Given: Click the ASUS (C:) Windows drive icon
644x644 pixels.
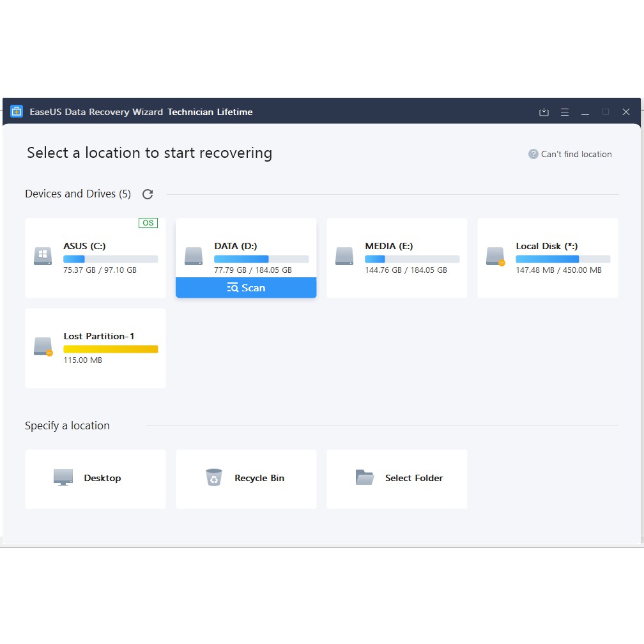Looking at the screenshot, I should (x=43, y=256).
